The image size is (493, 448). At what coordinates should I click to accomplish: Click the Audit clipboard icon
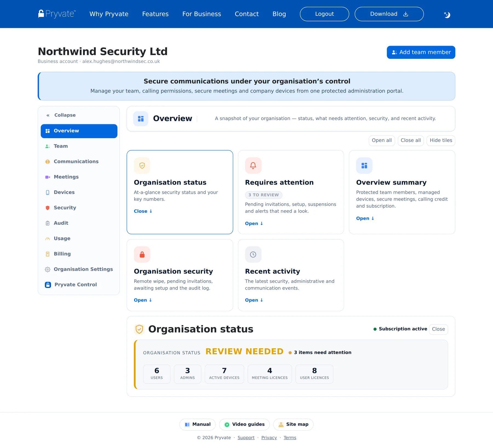48,223
